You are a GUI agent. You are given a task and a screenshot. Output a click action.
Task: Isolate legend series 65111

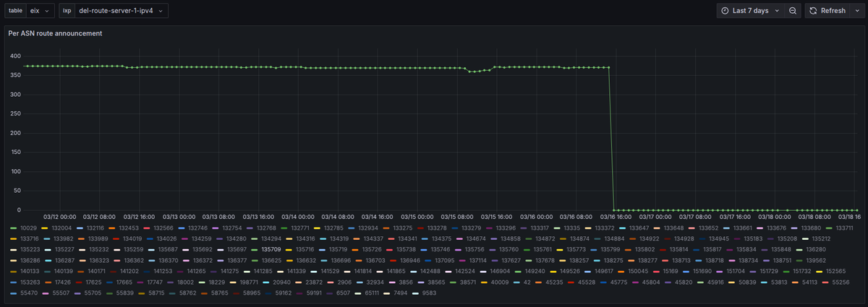373,293
